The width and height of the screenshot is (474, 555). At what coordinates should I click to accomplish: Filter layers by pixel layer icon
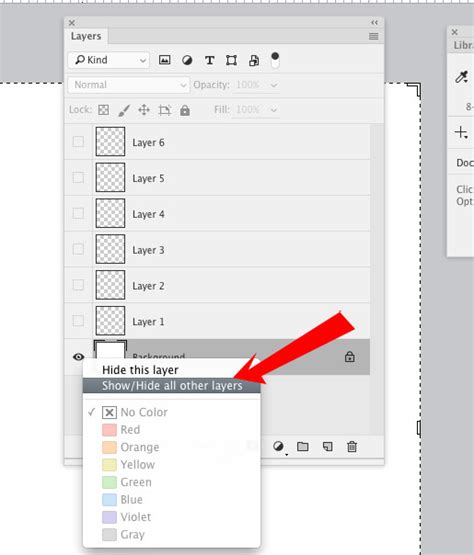pyautogui.click(x=164, y=60)
